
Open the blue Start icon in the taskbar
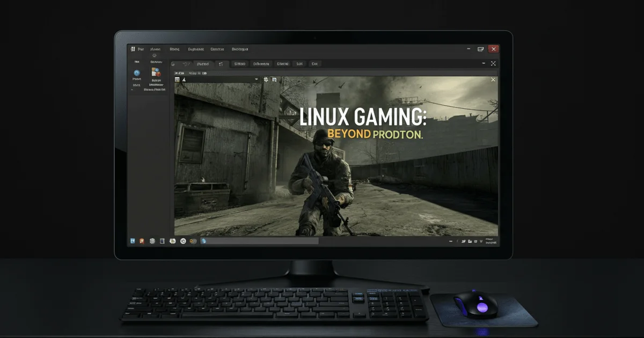[x=132, y=241]
